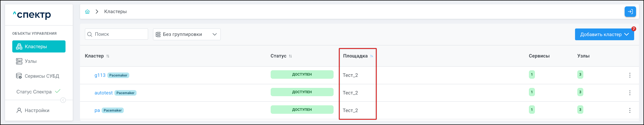
Task: Go to Сервисы СУБД section
Action: pos(41,76)
